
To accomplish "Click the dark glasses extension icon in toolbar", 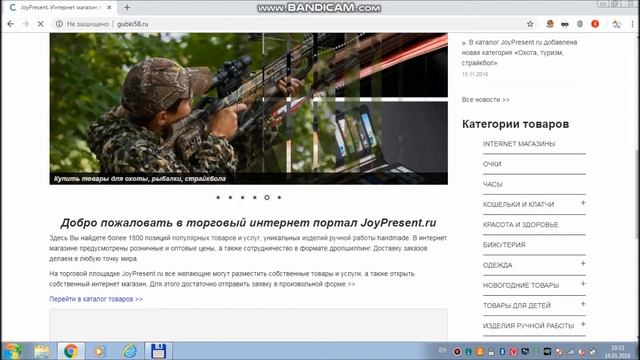I will click(x=565, y=24).
